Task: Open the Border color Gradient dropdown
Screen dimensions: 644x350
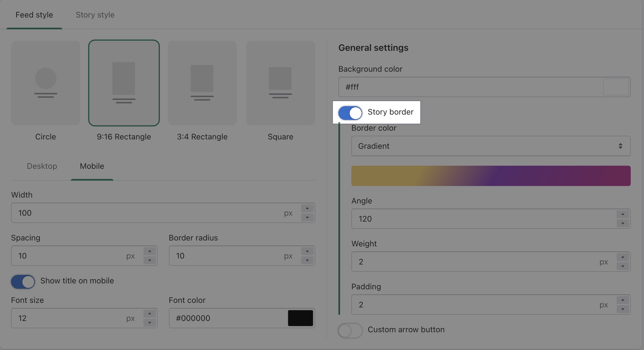Action: click(x=491, y=146)
